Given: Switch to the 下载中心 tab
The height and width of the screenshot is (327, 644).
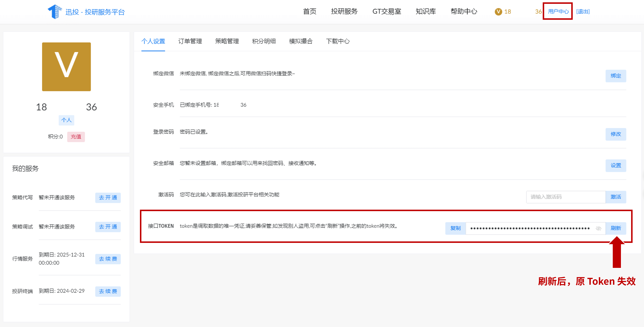Looking at the screenshot, I should pyautogui.click(x=338, y=41).
